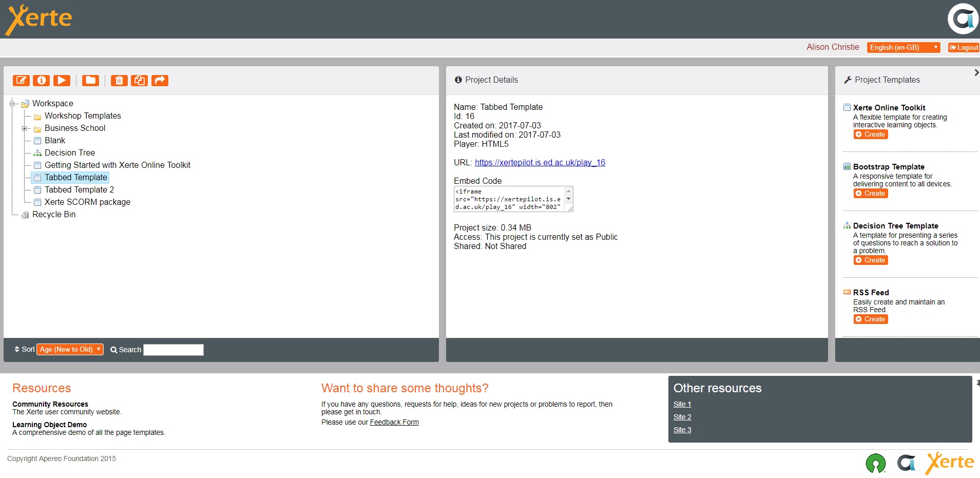The height and width of the screenshot is (478, 980).
Task: Click the Embed Code scrollbar up arrow
Action: coord(568,191)
